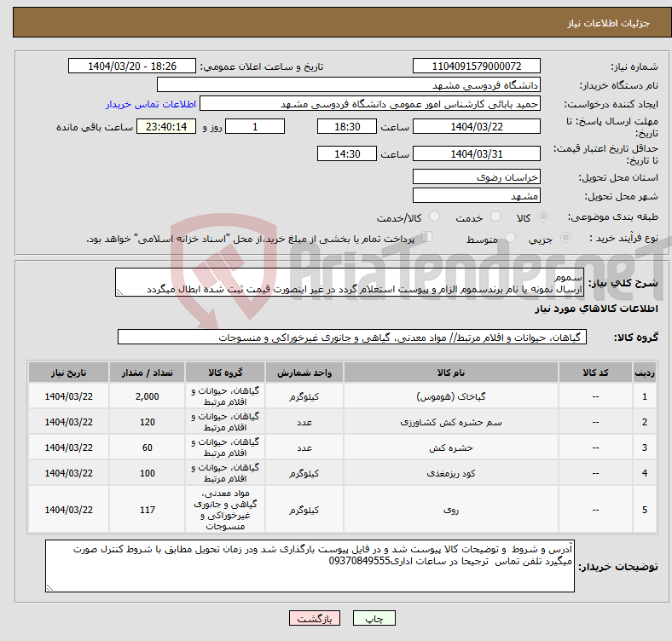Screen dimensions: 672x641
Task: Click the quantity 60 cell
Action: click(x=147, y=448)
